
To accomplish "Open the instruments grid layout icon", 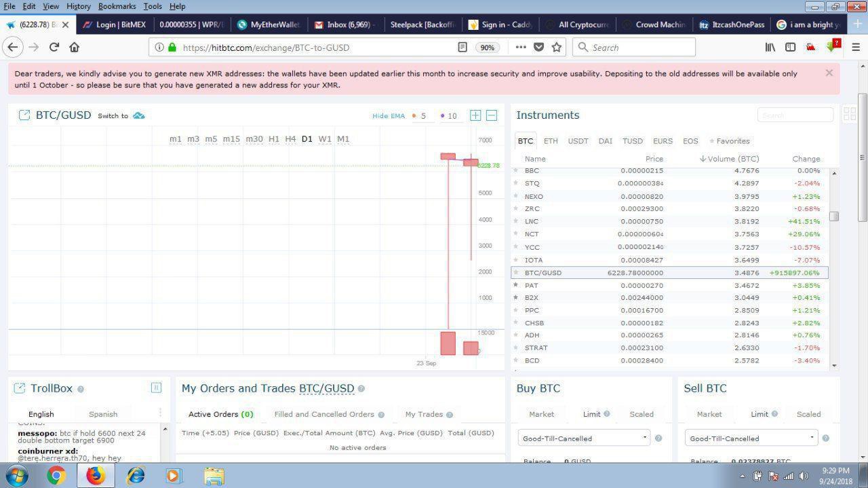I will [850, 115].
